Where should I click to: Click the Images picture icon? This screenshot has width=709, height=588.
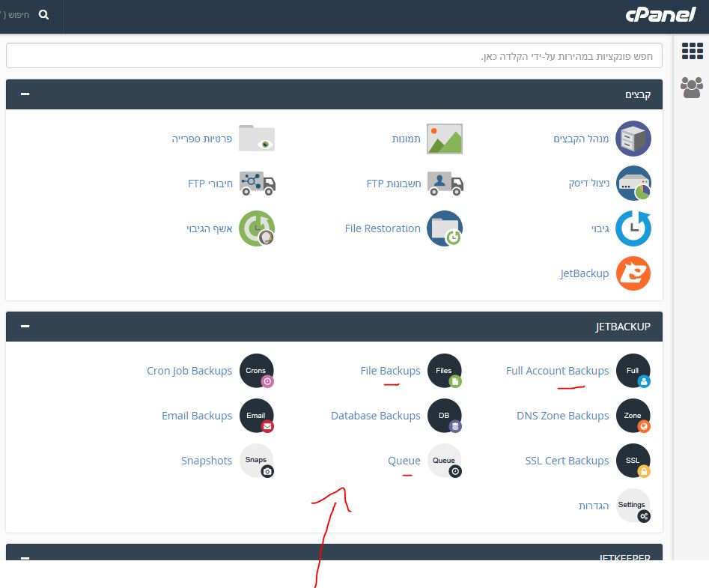(x=445, y=139)
